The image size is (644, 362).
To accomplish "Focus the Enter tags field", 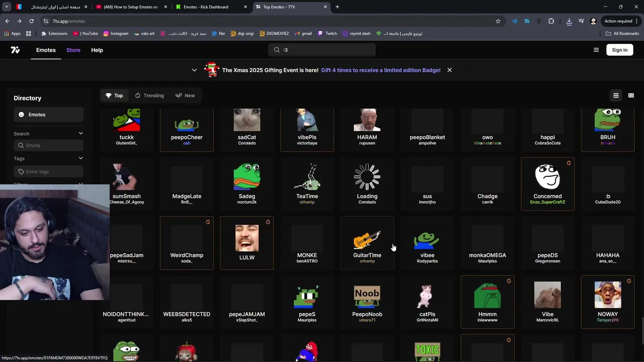I will coord(48,171).
